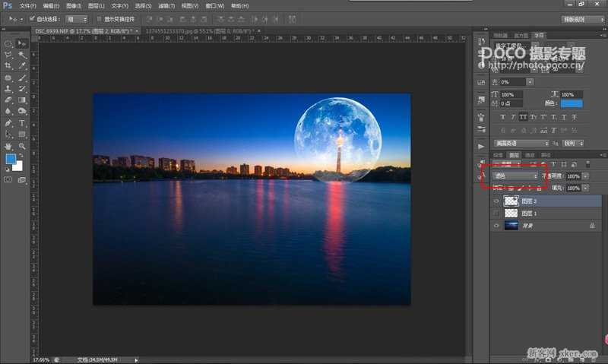Toggle the 显示变换控件 checkbox
Image resolution: width=608 pixels, height=364 pixels.
[99, 18]
